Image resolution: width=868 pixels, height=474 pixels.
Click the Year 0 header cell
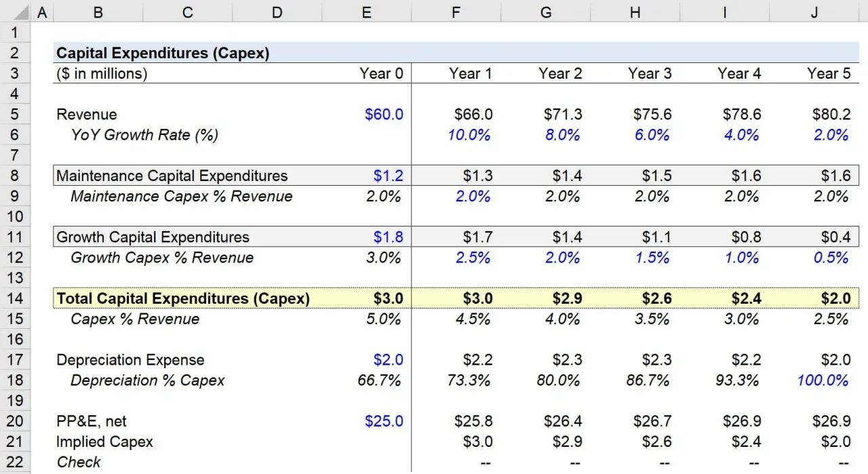(x=381, y=73)
